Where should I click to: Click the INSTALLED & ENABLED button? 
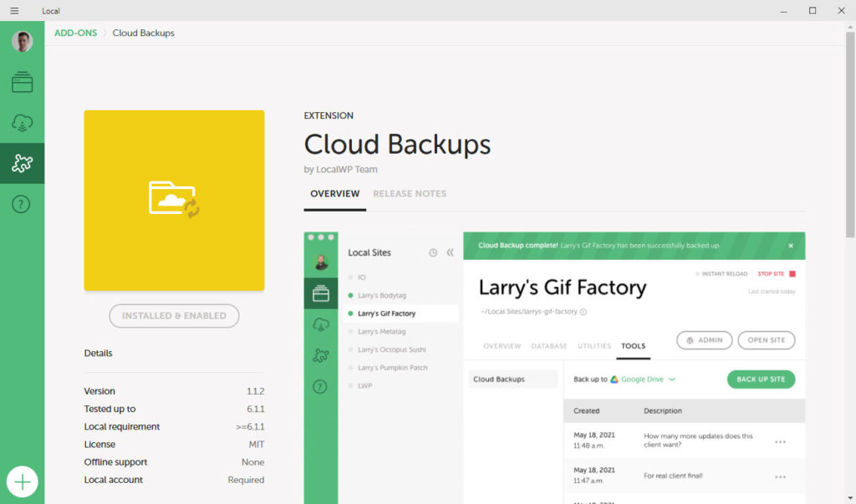174,316
